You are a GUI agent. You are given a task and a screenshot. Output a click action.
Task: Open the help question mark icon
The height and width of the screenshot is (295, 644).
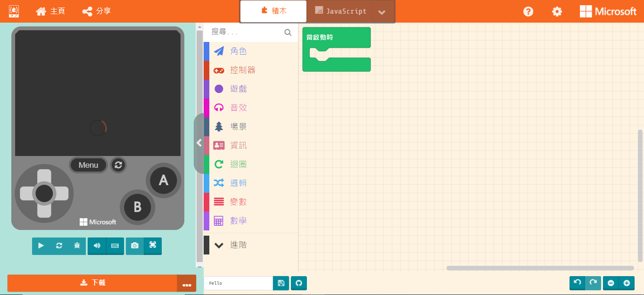528,11
